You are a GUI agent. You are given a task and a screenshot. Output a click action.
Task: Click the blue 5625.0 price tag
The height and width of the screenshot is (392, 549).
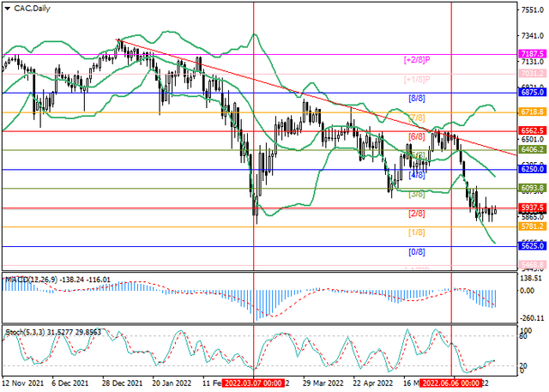pyautogui.click(x=533, y=245)
